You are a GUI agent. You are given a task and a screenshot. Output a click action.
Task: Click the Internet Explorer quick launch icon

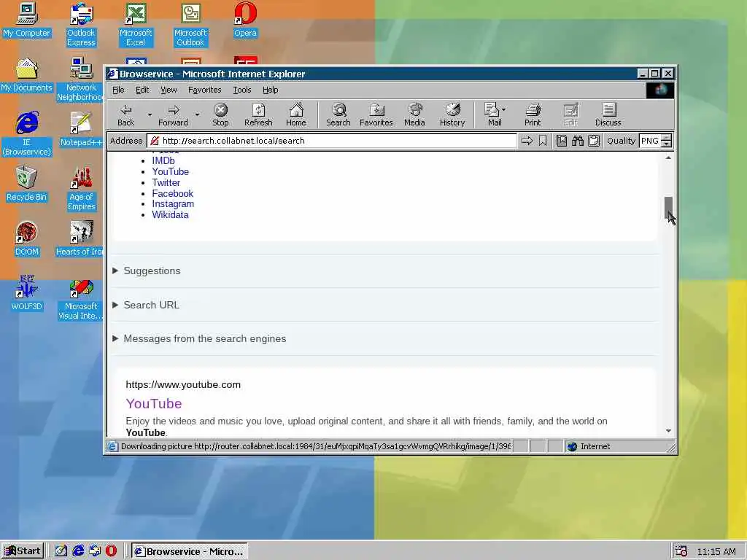pos(78,551)
